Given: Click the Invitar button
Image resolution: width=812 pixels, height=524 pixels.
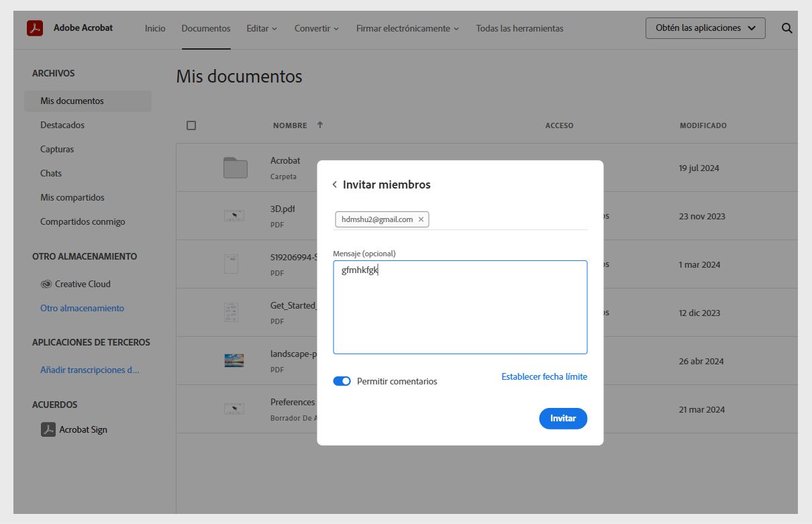Looking at the screenshot, I should coord(563,418).
